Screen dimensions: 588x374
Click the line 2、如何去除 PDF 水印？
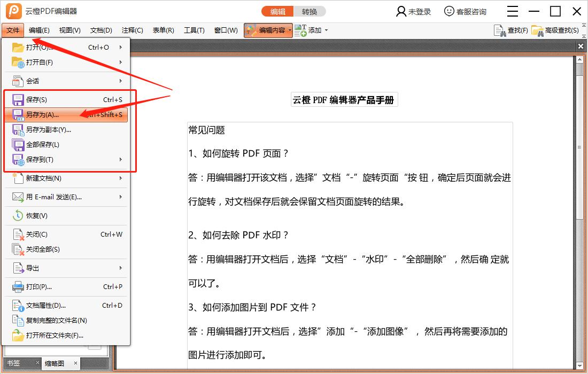[238, 235]
